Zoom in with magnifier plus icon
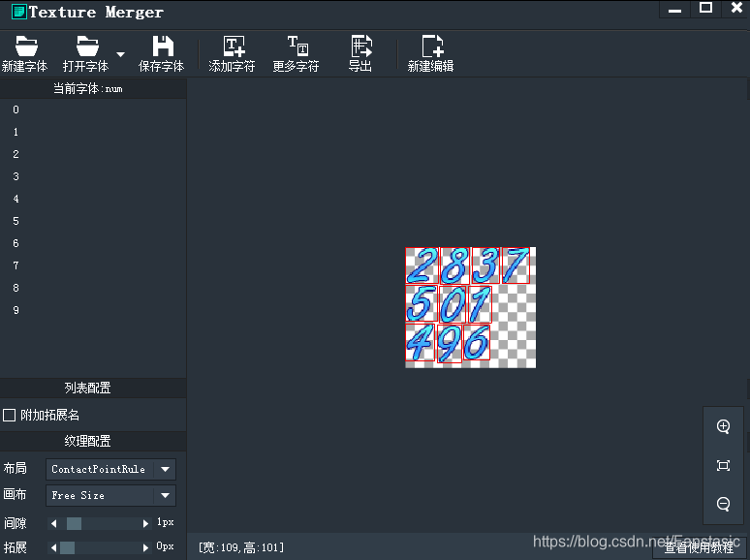 pyautogui.click(x=723, y=426)
